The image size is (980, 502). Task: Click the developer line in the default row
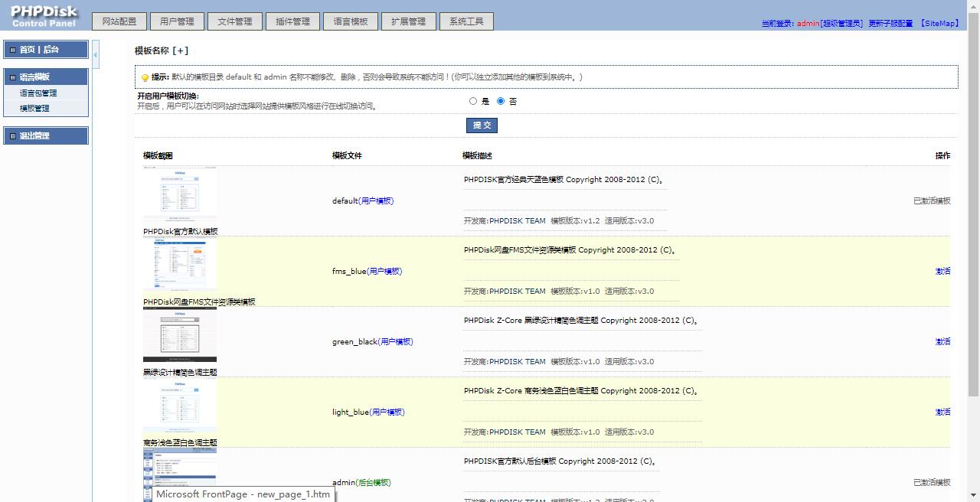(559, 221)
